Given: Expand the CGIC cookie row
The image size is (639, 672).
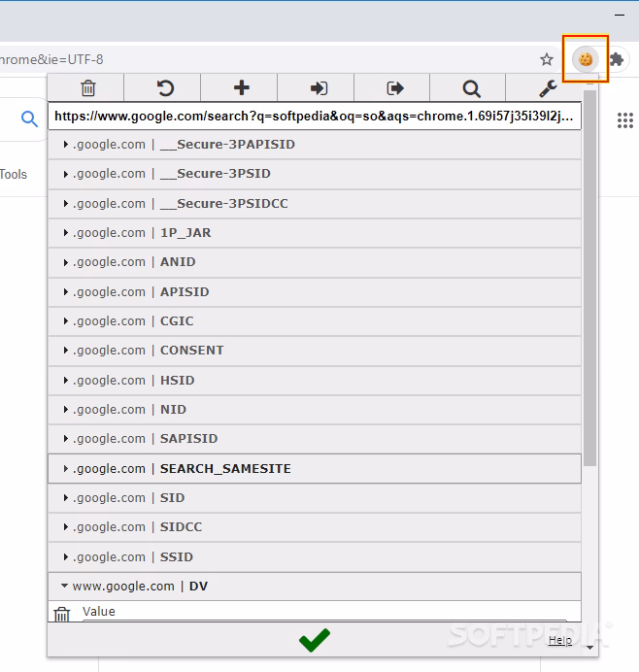Looking at the screenshot, I should [315, 321].
